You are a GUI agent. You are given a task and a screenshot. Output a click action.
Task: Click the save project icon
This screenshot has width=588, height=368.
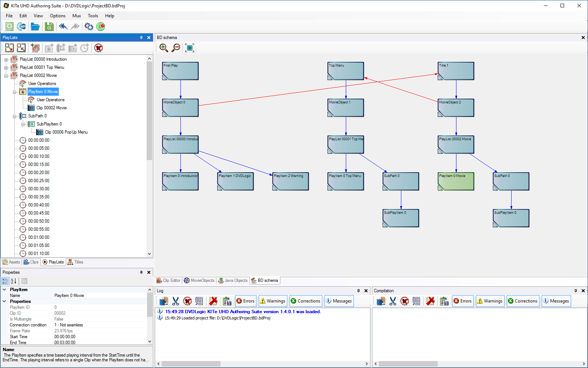point(49,26)
